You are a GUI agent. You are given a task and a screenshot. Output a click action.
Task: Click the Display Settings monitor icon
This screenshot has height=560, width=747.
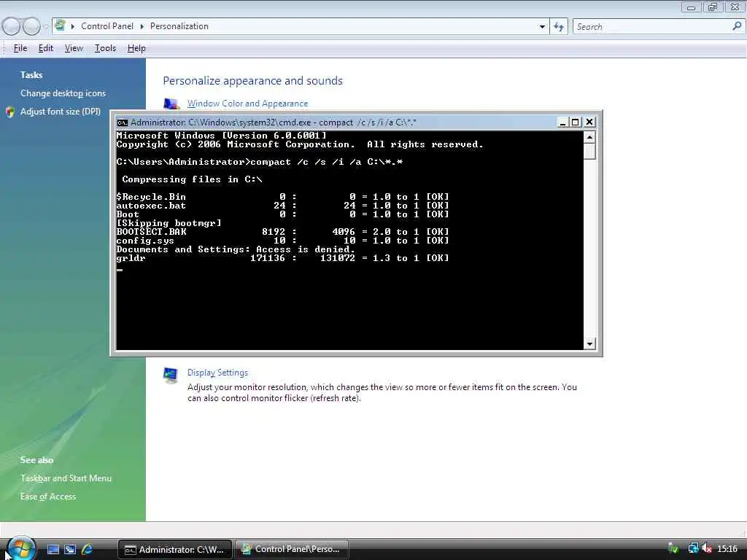coord(171,376)
